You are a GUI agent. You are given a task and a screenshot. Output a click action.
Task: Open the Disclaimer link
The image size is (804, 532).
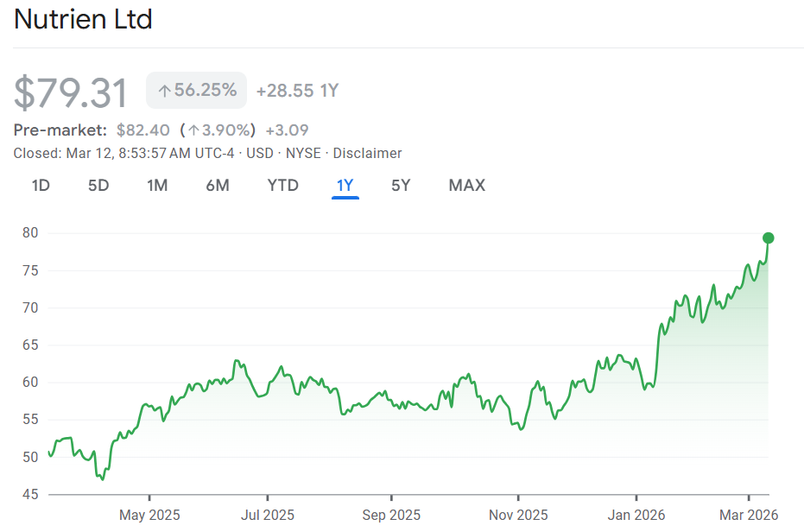coord(367,153)
